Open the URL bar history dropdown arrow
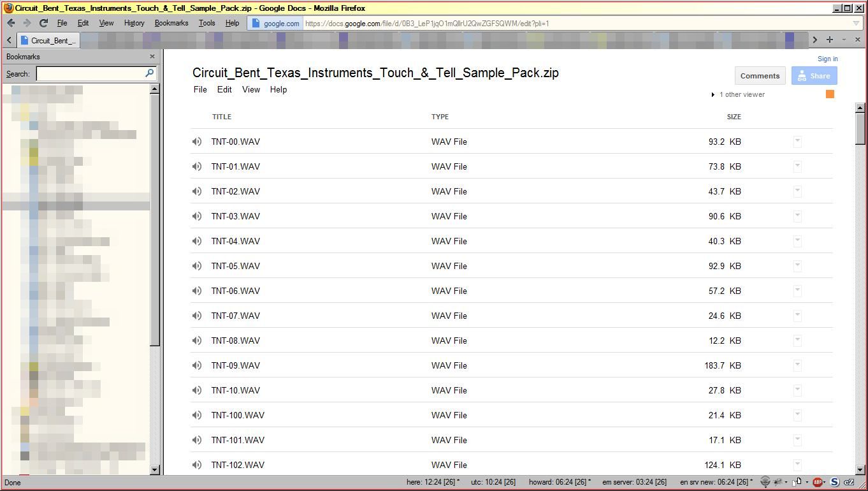Screen dimensions: 868x491 (x=856, y=24)
